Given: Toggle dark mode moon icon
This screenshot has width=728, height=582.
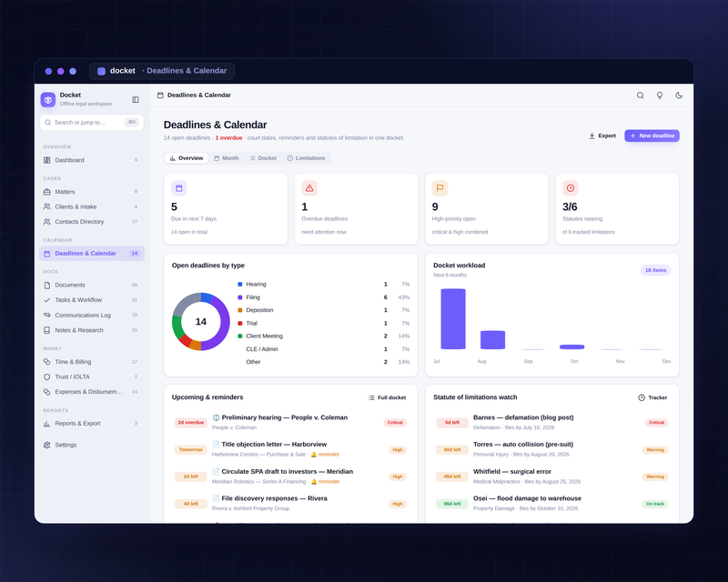Looking at the screenshot, I should click(x=679, y=95).
